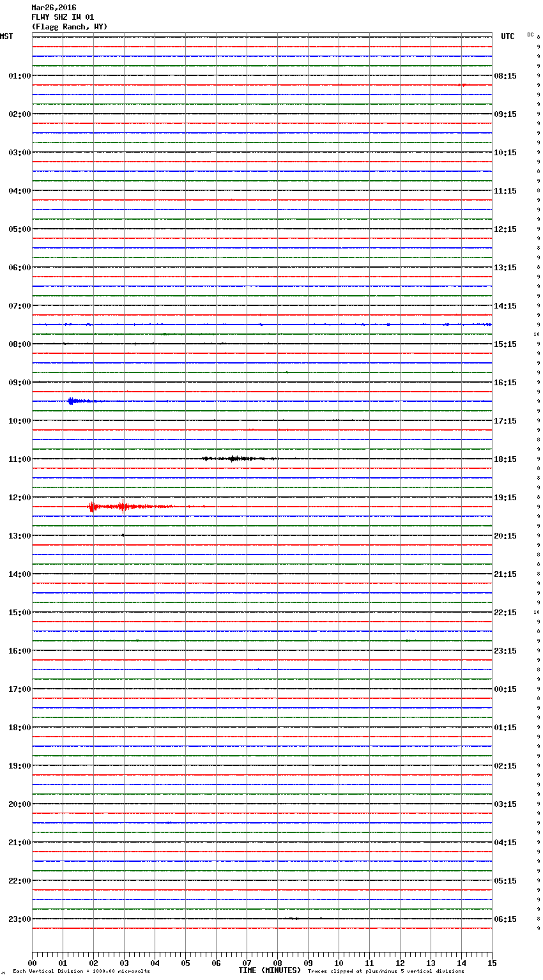The width and height of the screenshot is (543, 980).
Task: Click the 15 minute tick label
Action: click(x=492, y=963)
